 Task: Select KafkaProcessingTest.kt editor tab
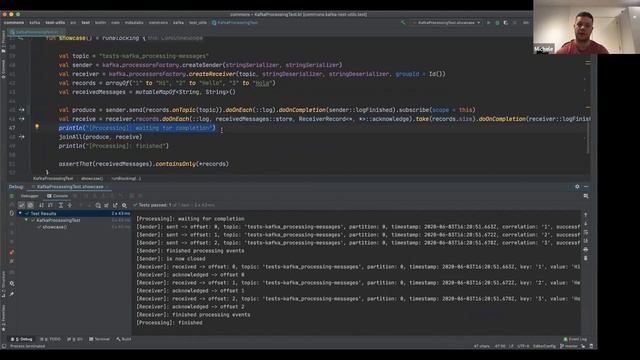(36, 32)
